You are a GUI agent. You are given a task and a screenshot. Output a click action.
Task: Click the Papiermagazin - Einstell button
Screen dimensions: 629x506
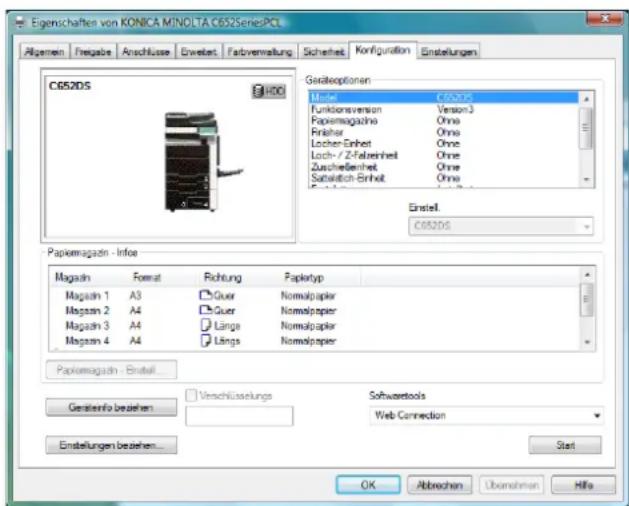(111, 370)
